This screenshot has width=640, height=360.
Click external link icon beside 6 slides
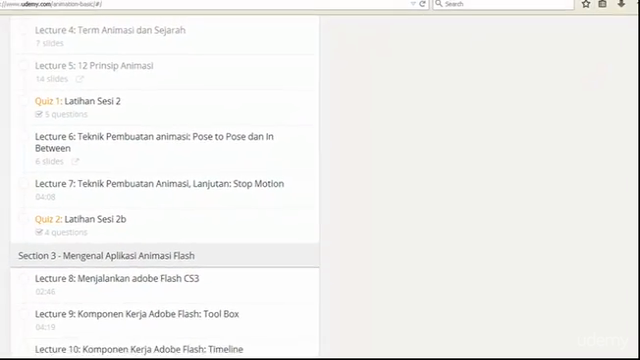pos(75,162)
